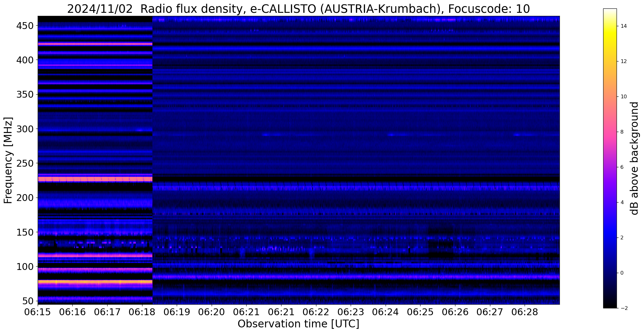Click the time tick label 06:15
The image size is (644, 333).
point(38,312)
